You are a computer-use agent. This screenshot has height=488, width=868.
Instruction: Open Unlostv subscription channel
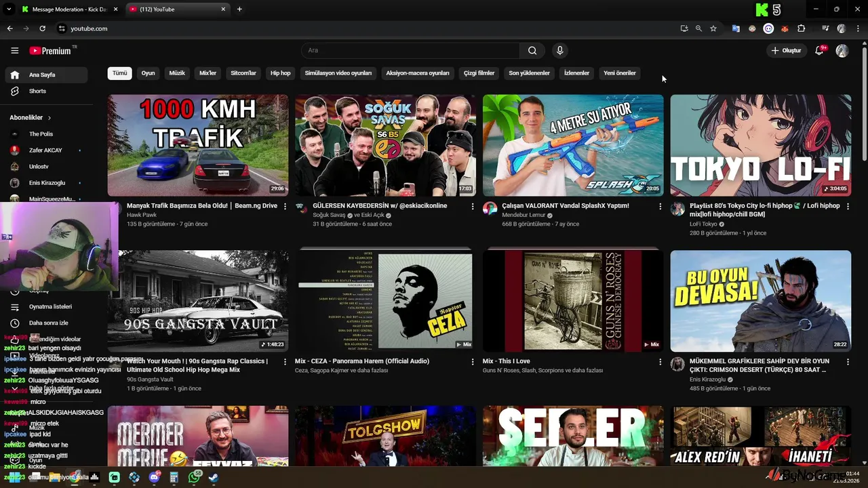[x=46, y=167]
